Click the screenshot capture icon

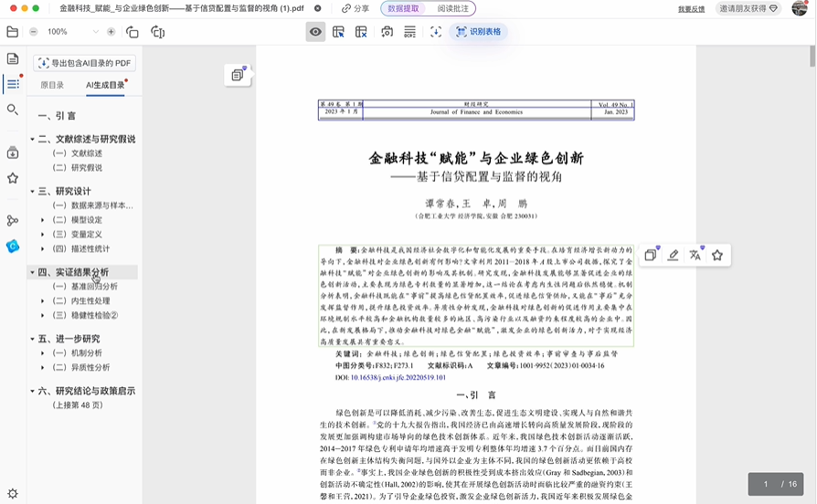[x=387, y=32]
